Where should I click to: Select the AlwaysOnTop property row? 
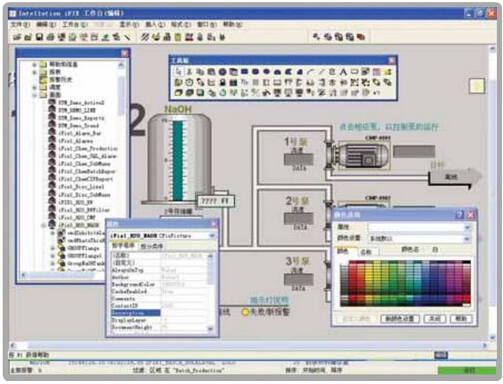159,270
